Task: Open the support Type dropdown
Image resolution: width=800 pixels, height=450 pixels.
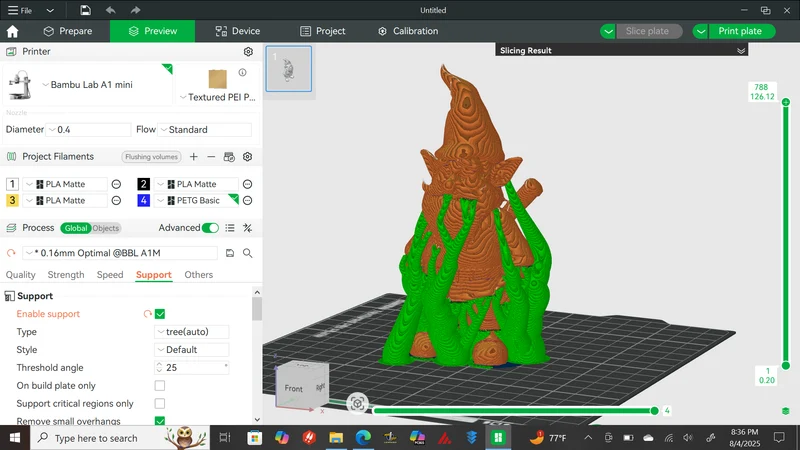Action: tap(191, 332)
